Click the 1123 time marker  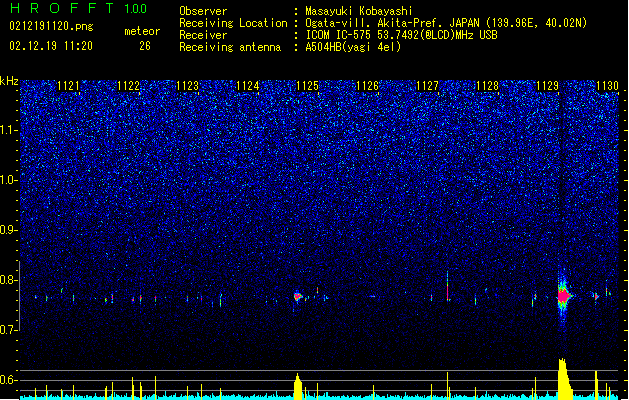click(187, 86)
